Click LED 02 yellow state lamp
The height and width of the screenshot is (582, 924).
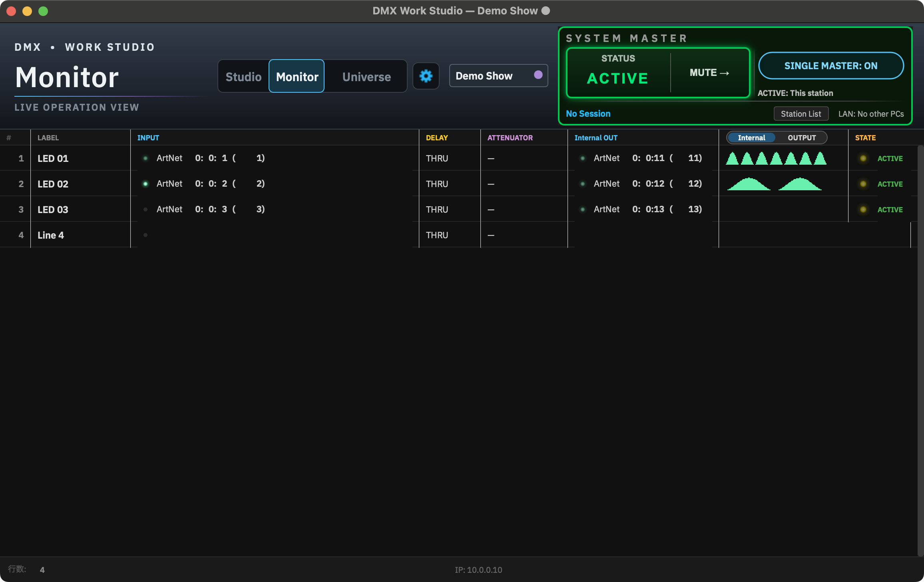(x=863, y=184)
